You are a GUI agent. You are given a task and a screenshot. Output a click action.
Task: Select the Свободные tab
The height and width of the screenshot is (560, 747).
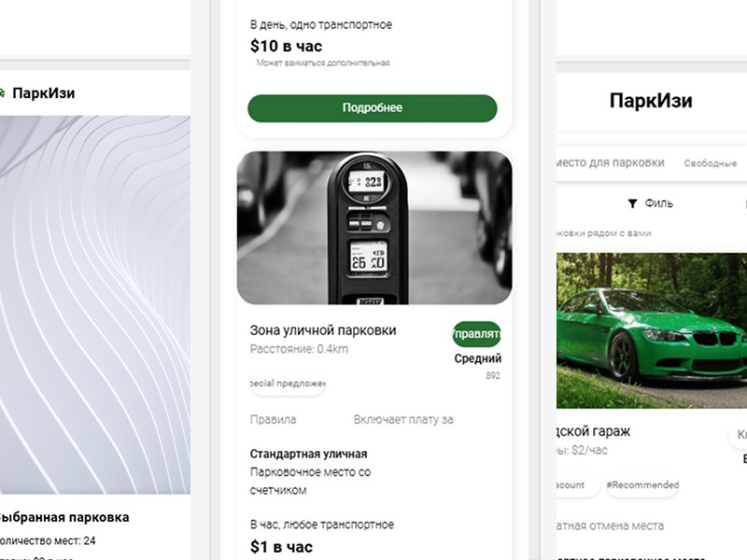click(x=710, y=163)
